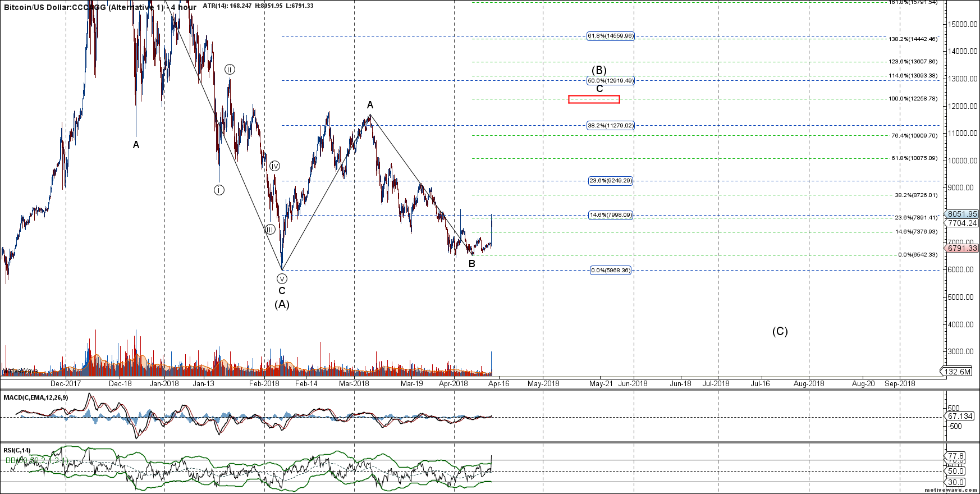Screen dimensions: 980x494
Task: Select the Sep-2018 date label
Action: pos(900,384)
